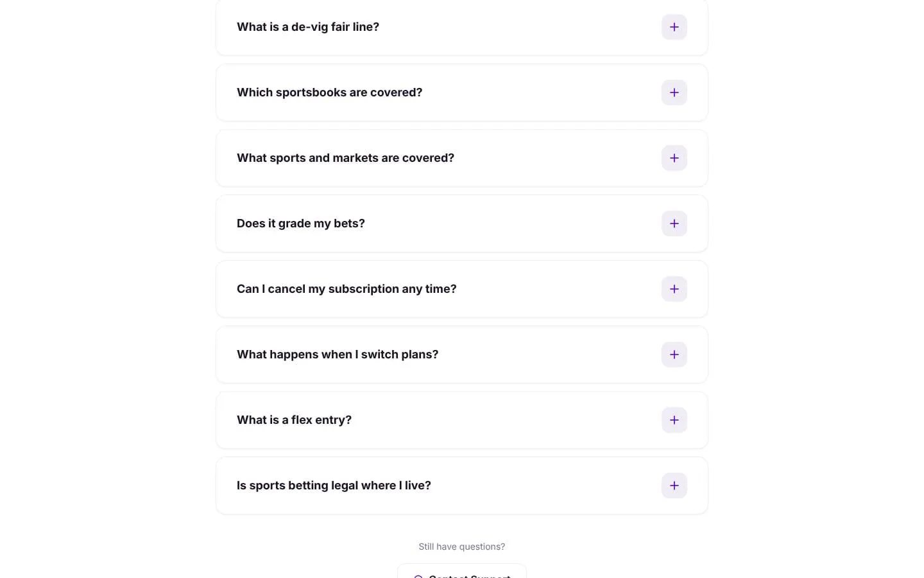The image size is (924, 578).
Task: Open the 'What is a flex entry?' heading
Action: click(x=294, y=420)
